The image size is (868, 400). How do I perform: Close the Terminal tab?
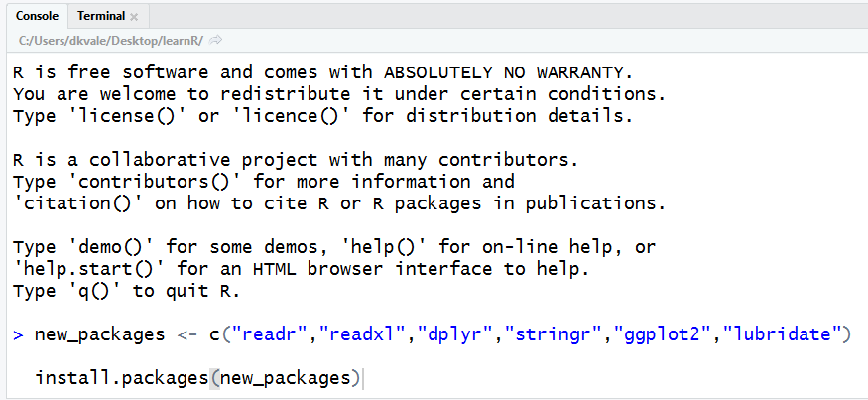click(133, 17)
